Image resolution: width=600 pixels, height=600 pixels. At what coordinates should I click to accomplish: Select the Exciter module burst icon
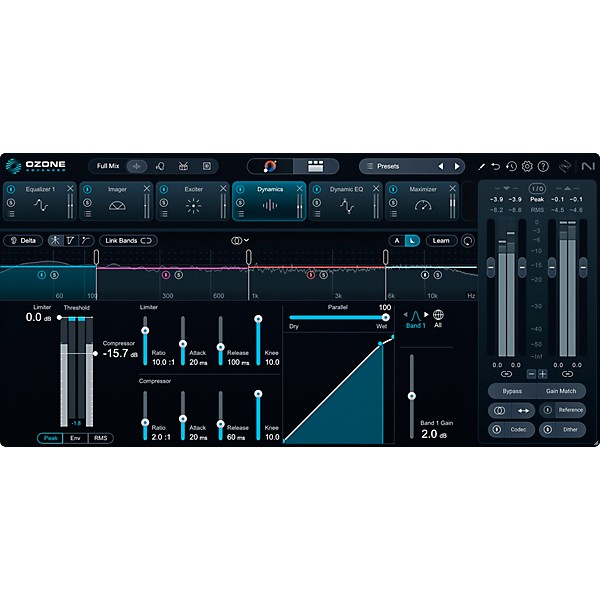click(x=193, y=206)
